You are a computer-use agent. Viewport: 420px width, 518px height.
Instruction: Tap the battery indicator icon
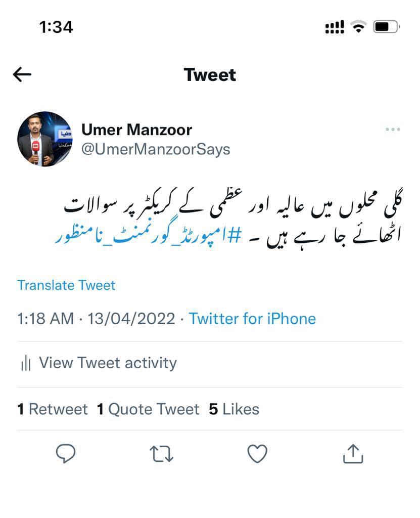(387, 26)
